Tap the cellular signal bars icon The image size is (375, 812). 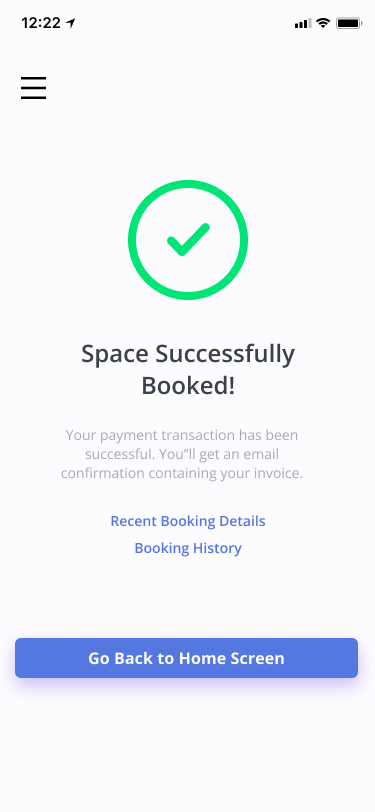[x=303, y=23]
